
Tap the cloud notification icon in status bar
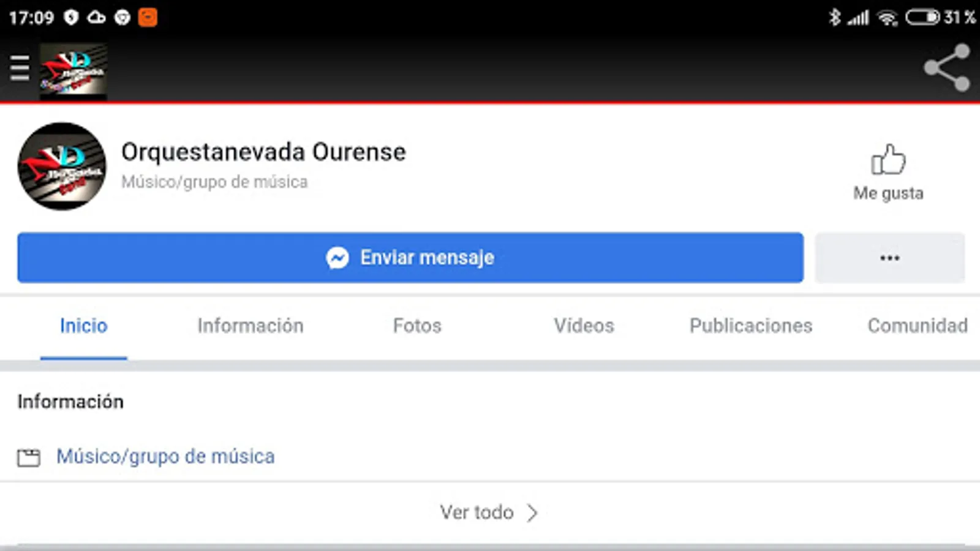[96, 17]
